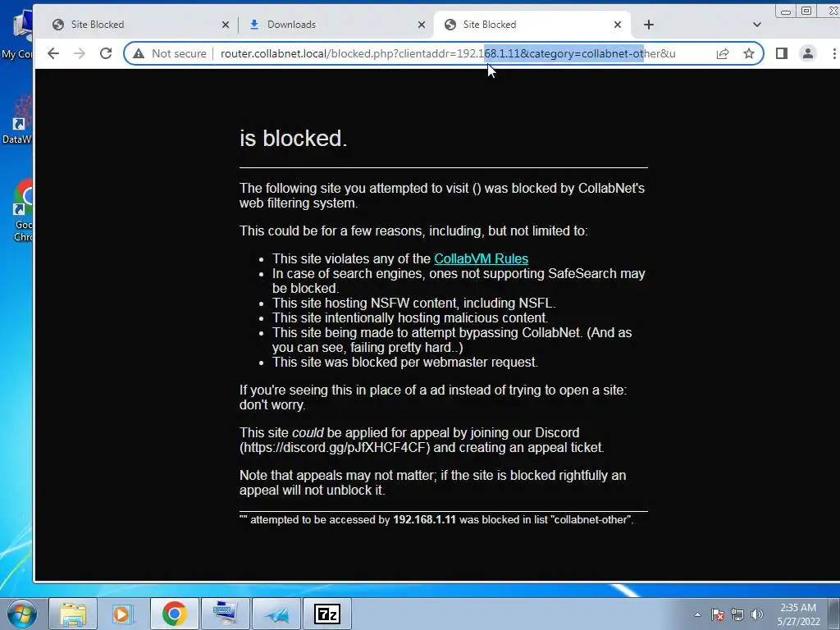
Task: Click the Not secure warning icon
Action: (139, 53)
